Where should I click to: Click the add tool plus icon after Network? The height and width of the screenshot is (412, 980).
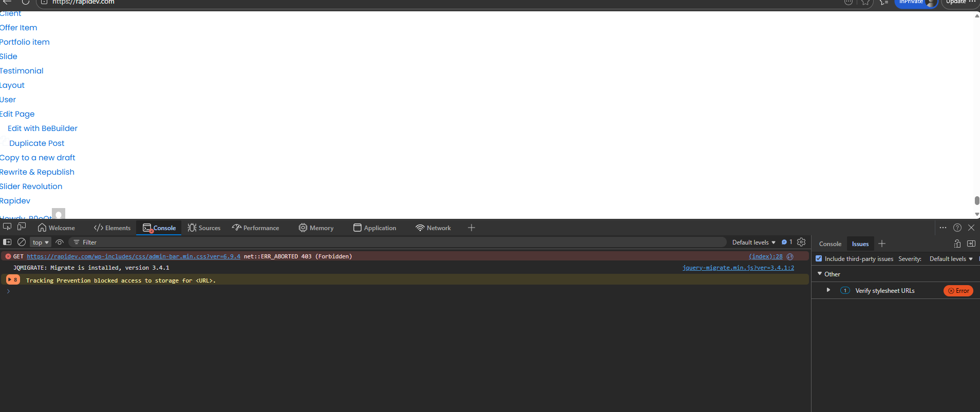(472, 228)
